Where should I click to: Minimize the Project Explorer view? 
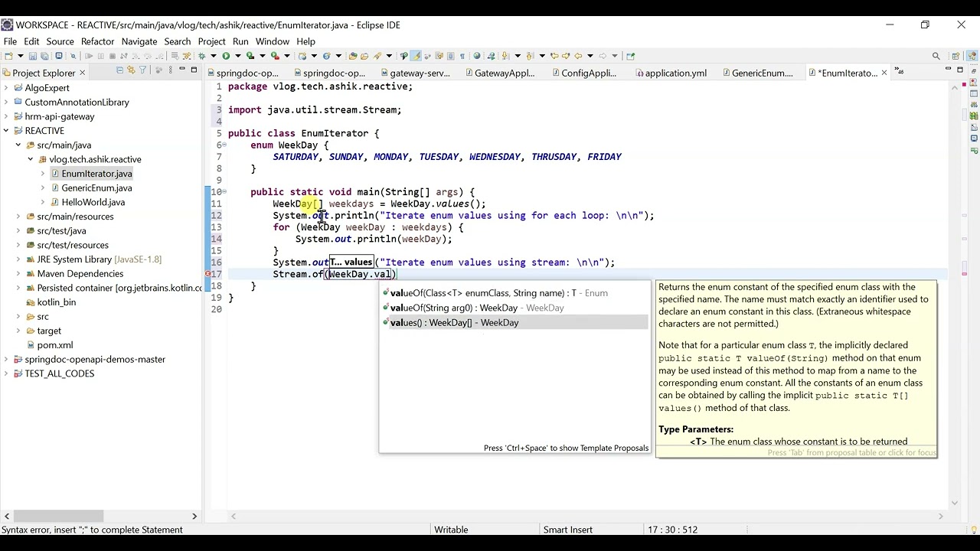181,70
